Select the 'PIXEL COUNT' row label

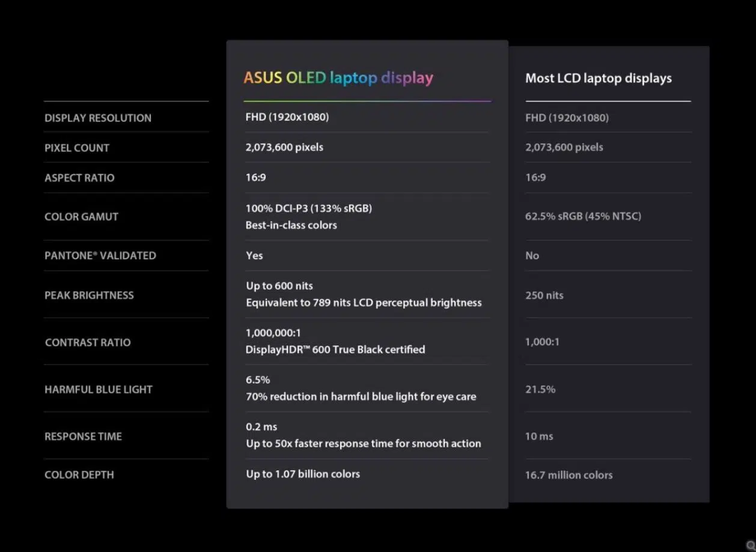(77, 148)
